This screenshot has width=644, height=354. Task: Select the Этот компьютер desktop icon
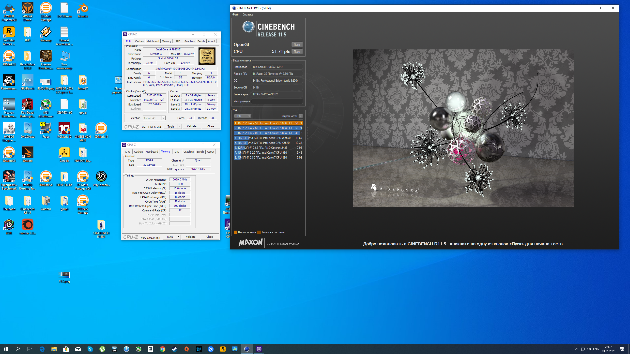pos(64,60)
